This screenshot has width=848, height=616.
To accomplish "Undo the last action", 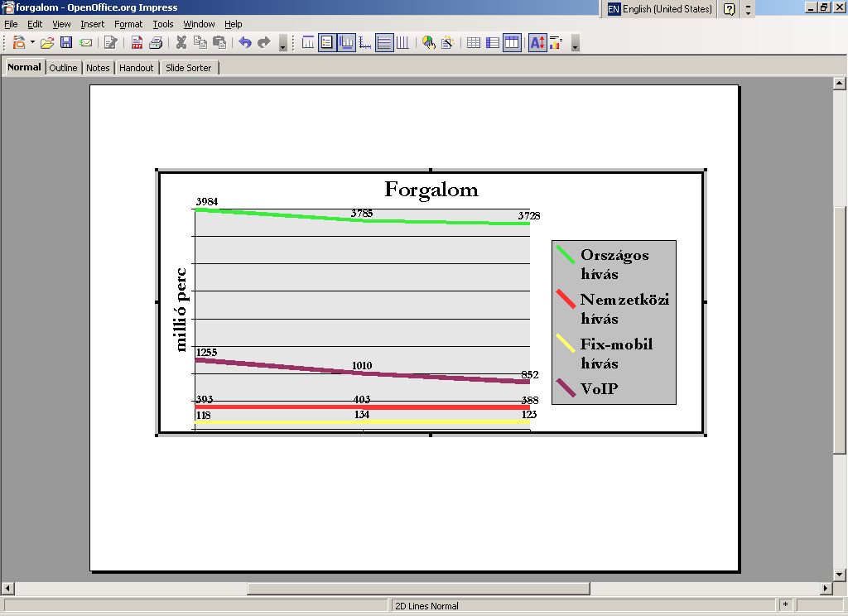I will [x=245, y=42].
